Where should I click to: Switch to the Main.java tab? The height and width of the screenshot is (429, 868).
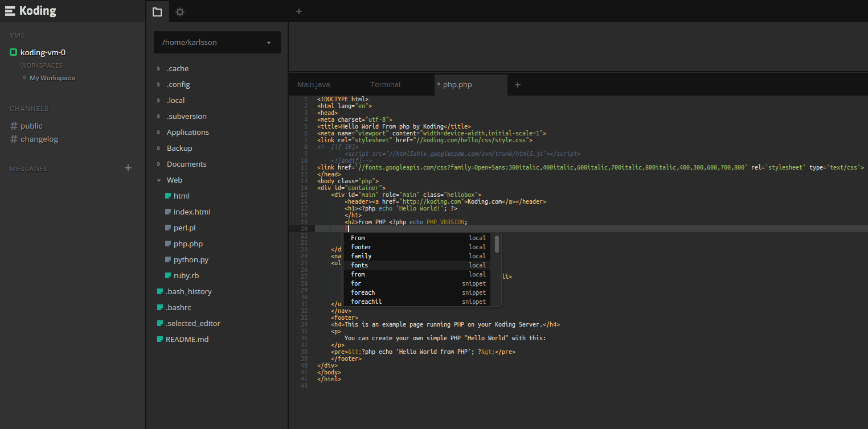coord(314,85)
